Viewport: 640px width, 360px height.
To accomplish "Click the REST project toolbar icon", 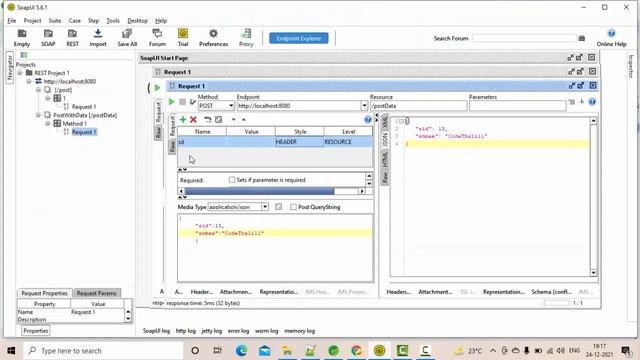I will 72,38.
